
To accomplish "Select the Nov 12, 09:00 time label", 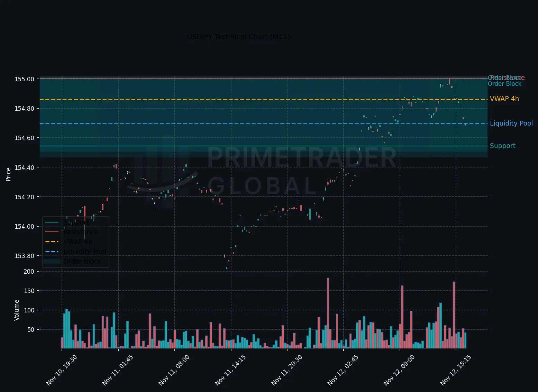I will pos(399,370).
